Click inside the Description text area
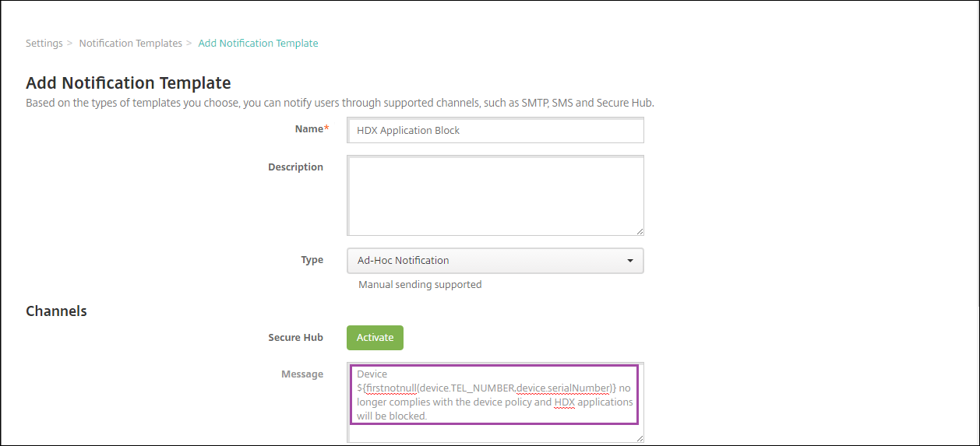 pyautogui.click(x=495, y=195)
